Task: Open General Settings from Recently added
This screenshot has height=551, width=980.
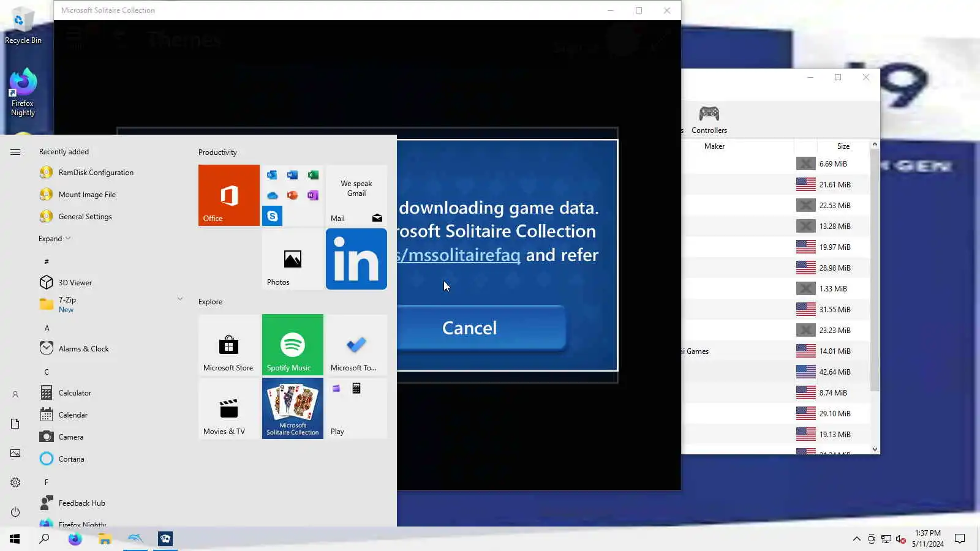Action: click(110, 217)
